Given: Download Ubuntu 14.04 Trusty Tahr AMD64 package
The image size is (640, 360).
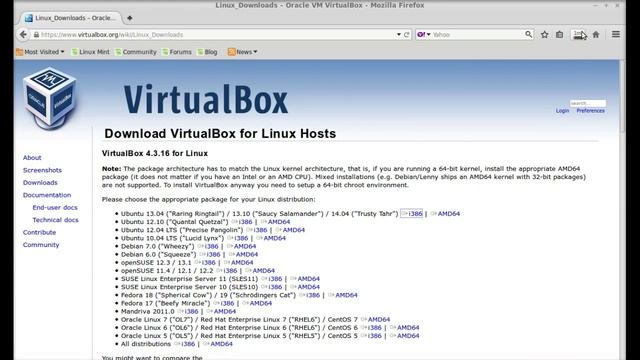Looking at the screenshot, I should [x=445, y=213].
